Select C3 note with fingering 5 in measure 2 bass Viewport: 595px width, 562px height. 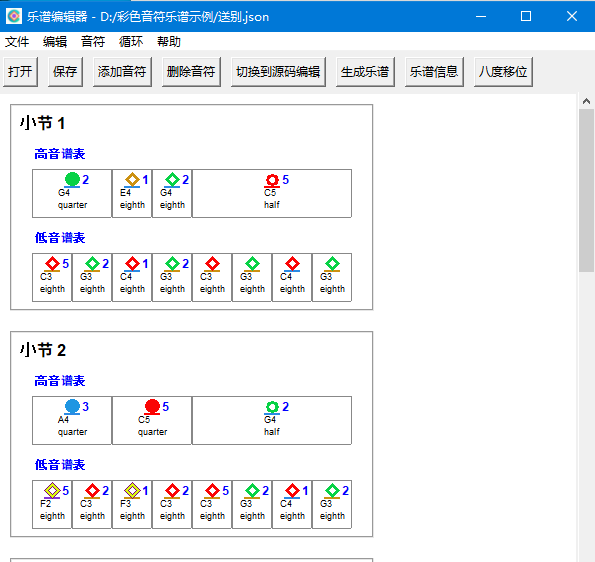(212, 504)
